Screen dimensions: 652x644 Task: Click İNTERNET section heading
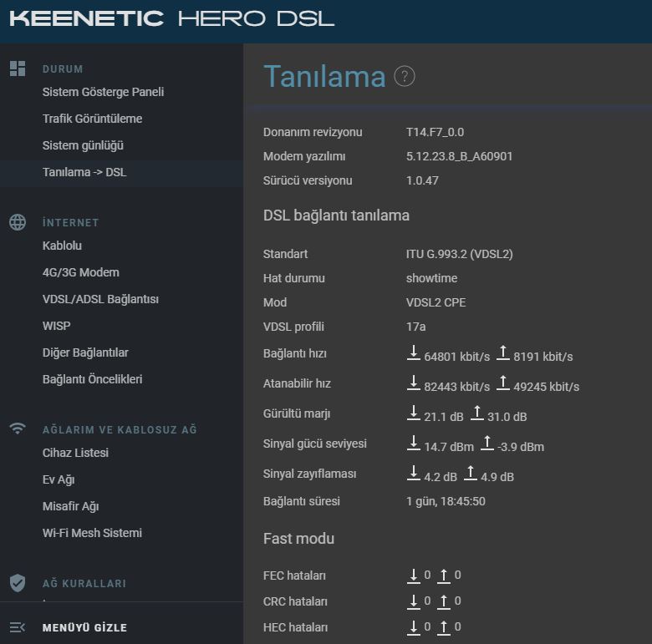tap(71, 222)
